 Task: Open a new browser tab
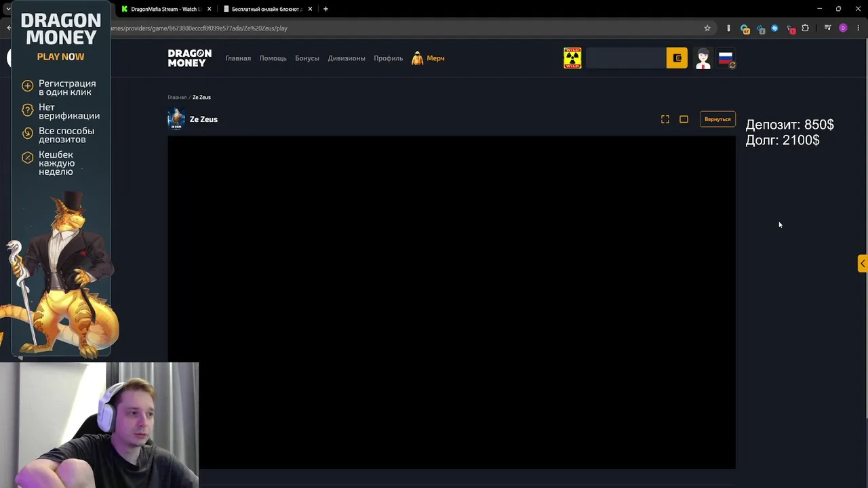(x=325, y=9)
